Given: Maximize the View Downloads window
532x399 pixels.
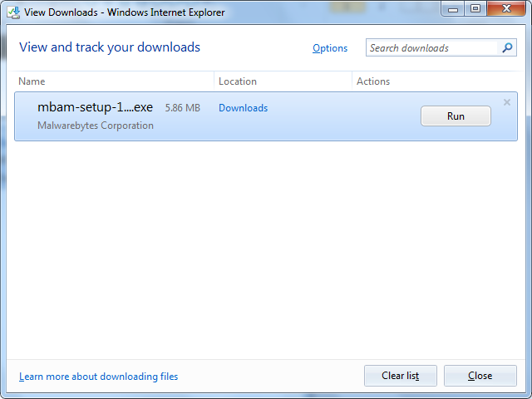Looking at the screenshot, I should pos(475,9).
